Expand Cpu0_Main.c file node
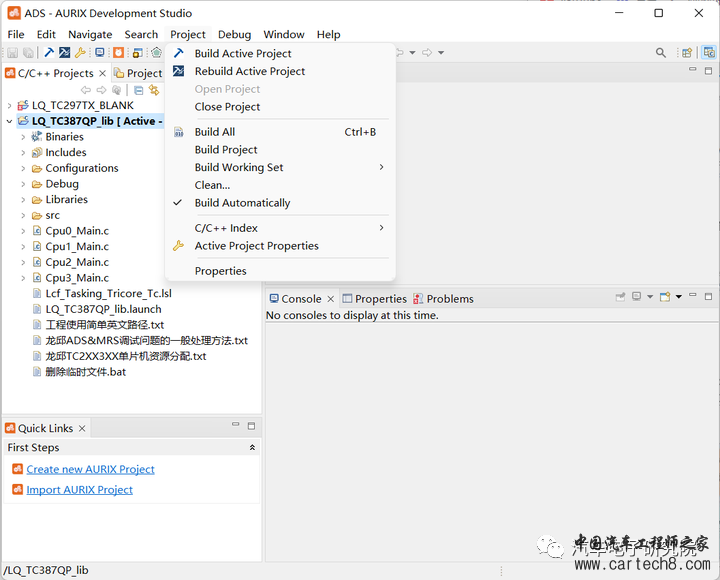 (23, 231)
